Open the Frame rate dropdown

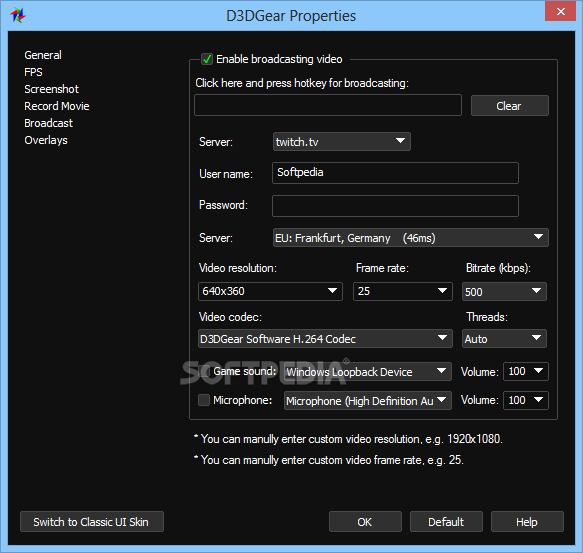tap(403, 291)
